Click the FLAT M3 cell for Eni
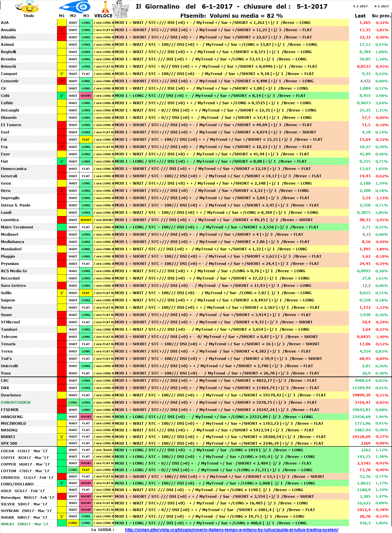 tap(86, 140)
